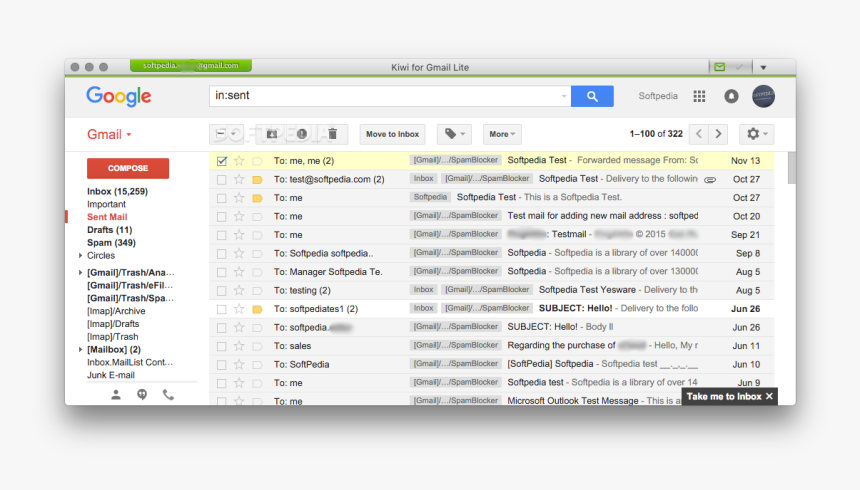860x490 pixels.
Task: Open the Softpedia account avatar
Action: (763, 96)
